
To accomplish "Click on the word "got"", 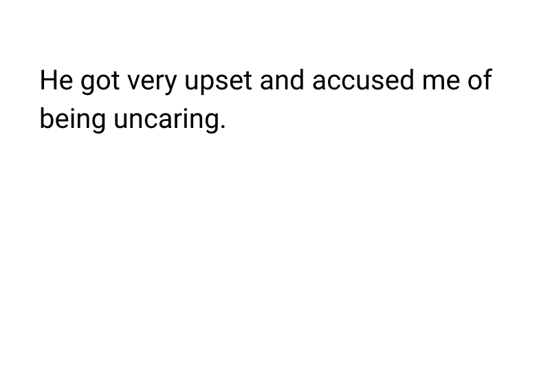I will point(100,83).
